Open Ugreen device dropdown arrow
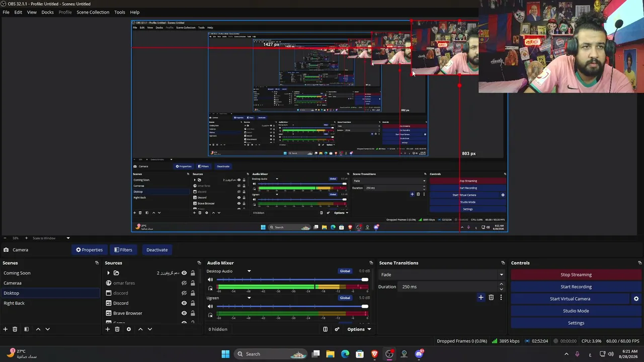The width and height of the screenshot is (644, 362). pos(249,298)
